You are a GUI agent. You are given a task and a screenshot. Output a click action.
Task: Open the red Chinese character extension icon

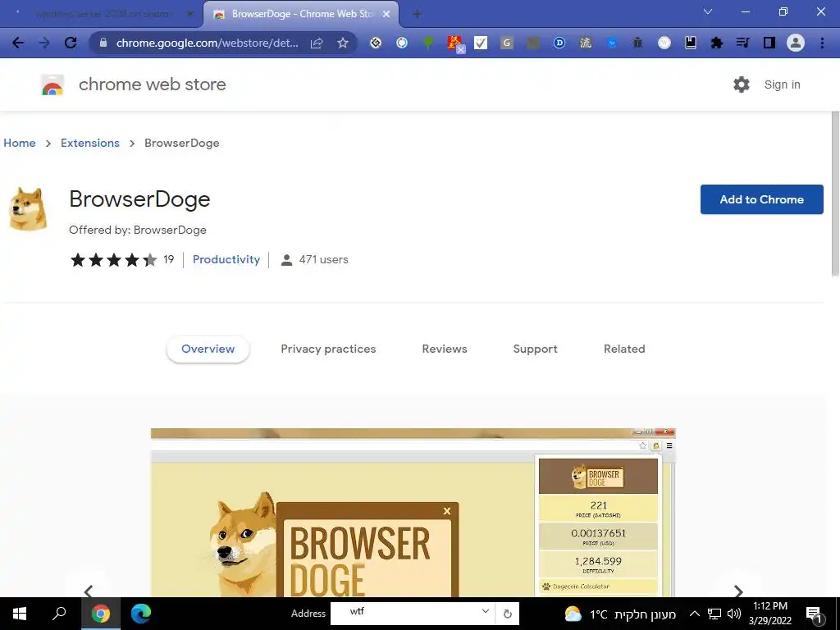(x=454, y=43)
